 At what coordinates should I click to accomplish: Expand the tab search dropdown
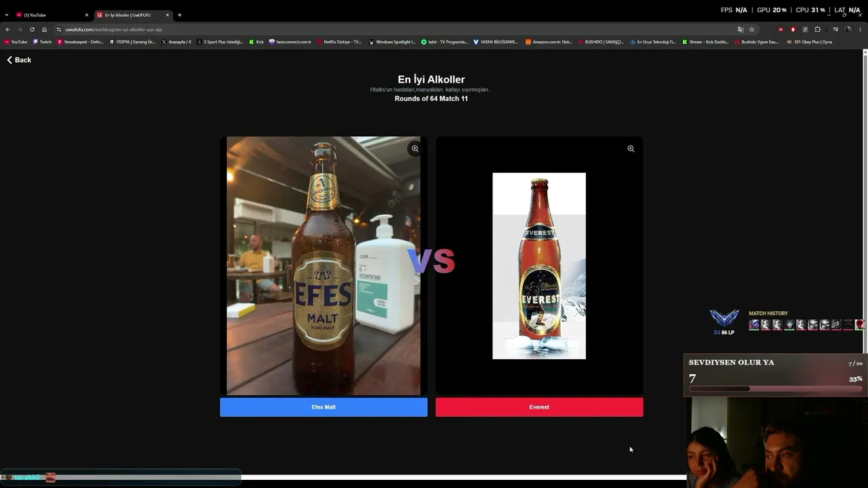point(6,15)
